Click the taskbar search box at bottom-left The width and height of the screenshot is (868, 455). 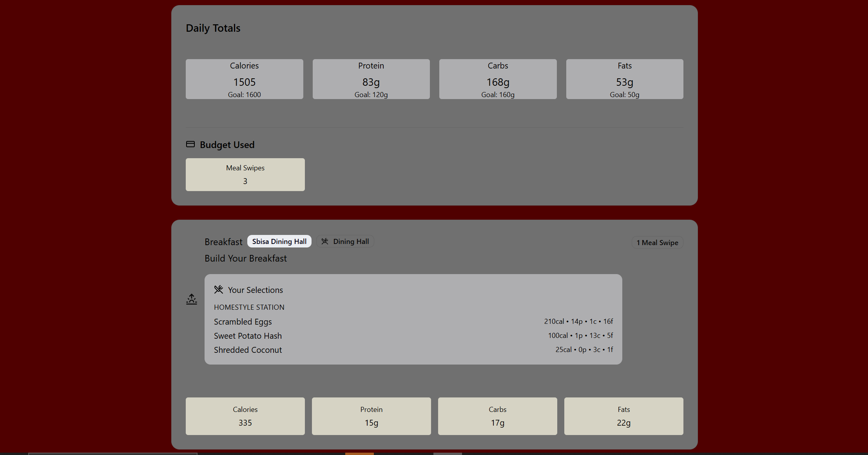112,453
